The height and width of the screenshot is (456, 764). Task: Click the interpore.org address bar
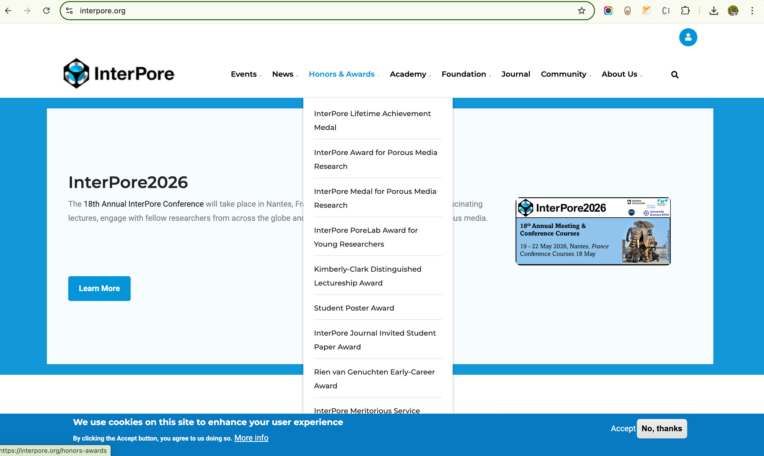click(326, 11)
